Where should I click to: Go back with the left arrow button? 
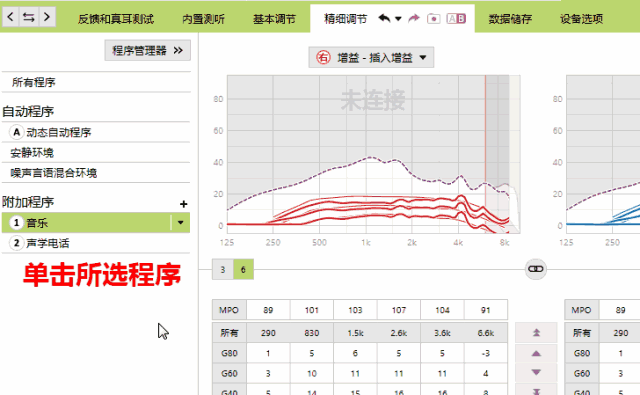pos(11,17)
